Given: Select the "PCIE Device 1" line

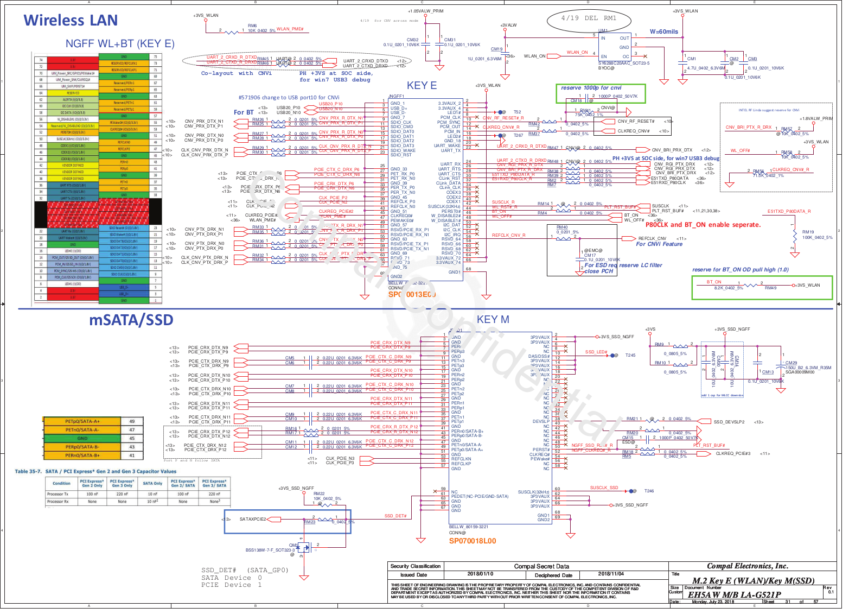Looking at the screenshot, I should [x=232, y=585].
